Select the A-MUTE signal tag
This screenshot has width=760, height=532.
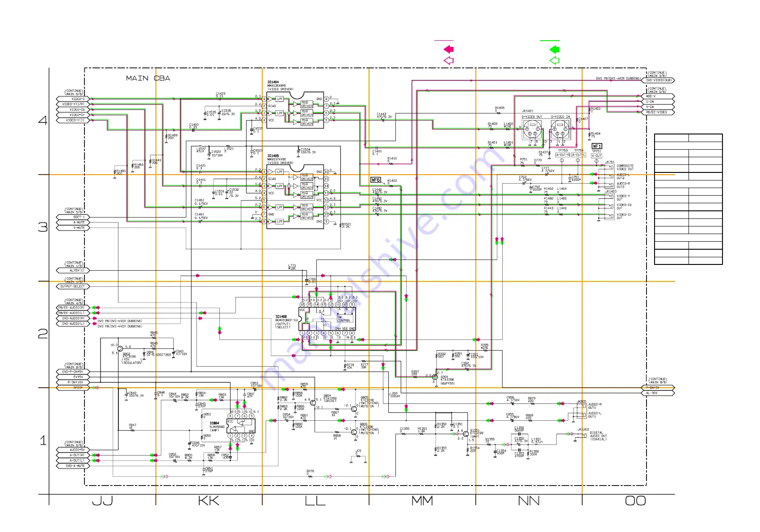[x=73, y=222]
